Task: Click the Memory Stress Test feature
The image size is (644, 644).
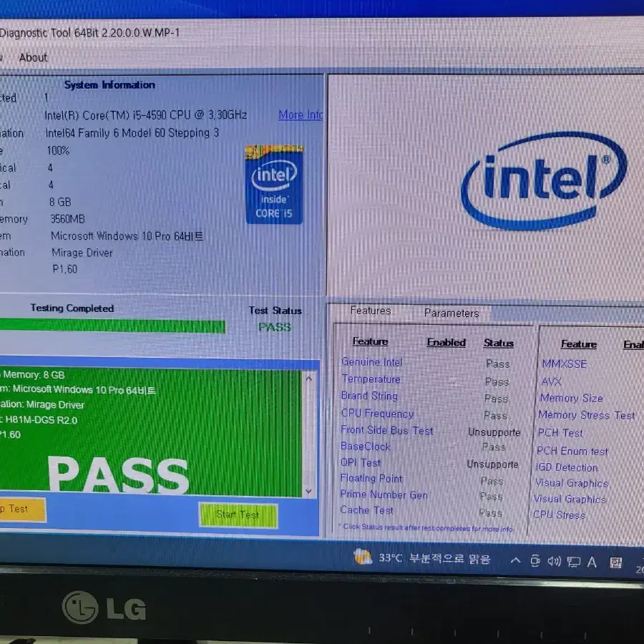Action: pos(587,415)
